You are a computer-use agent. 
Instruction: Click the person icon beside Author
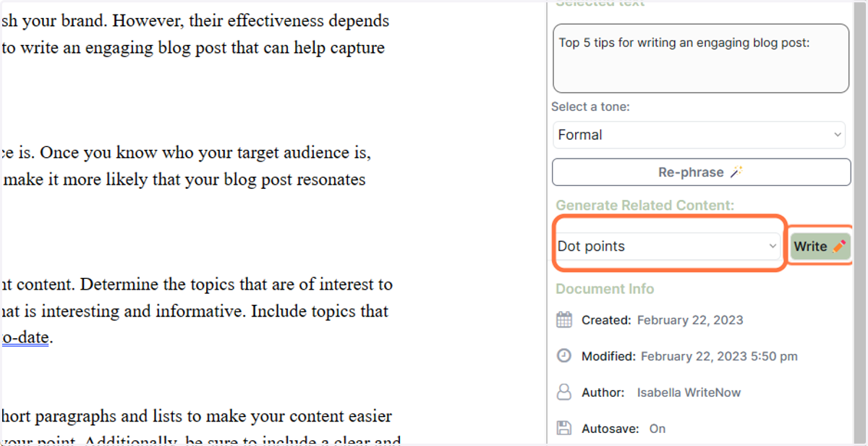click(564, 392)
